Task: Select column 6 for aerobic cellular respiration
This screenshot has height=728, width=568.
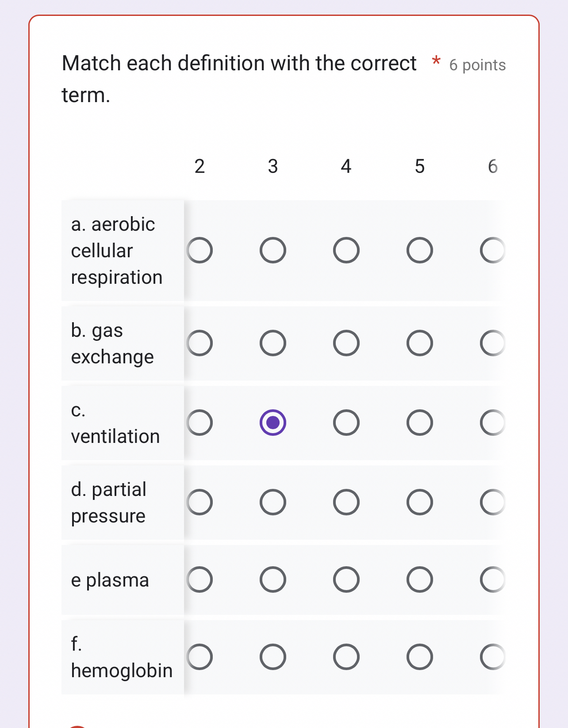Action: click(x=492, y=250)
